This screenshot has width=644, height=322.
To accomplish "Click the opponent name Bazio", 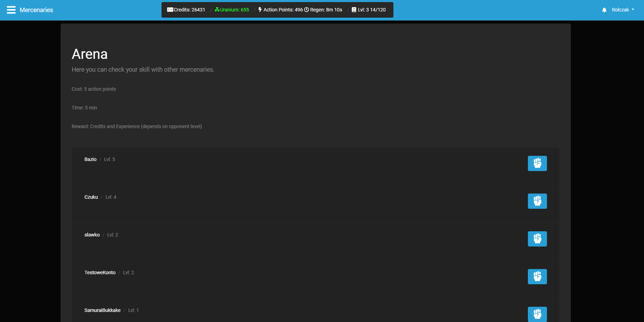I will point(90,159).
